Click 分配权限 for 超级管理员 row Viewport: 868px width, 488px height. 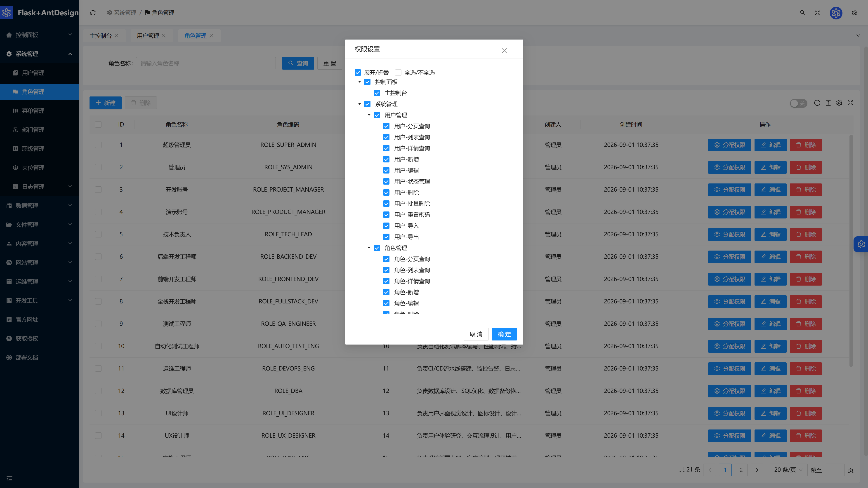point(729,145)
